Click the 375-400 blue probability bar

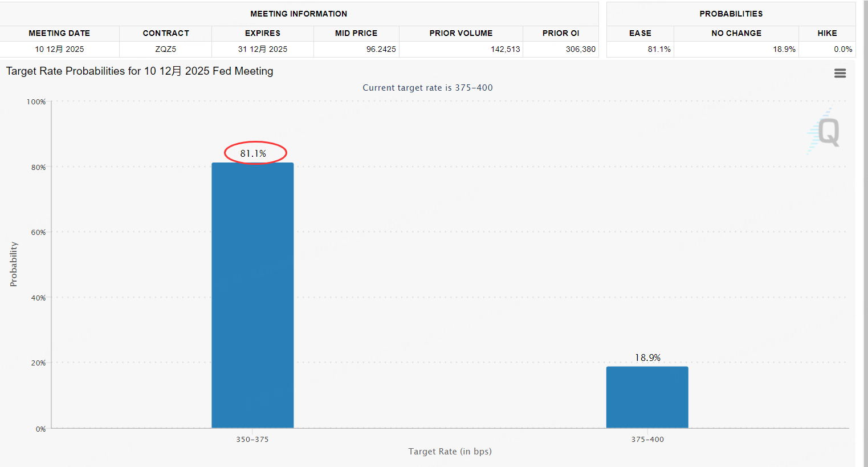click(647, 397)
